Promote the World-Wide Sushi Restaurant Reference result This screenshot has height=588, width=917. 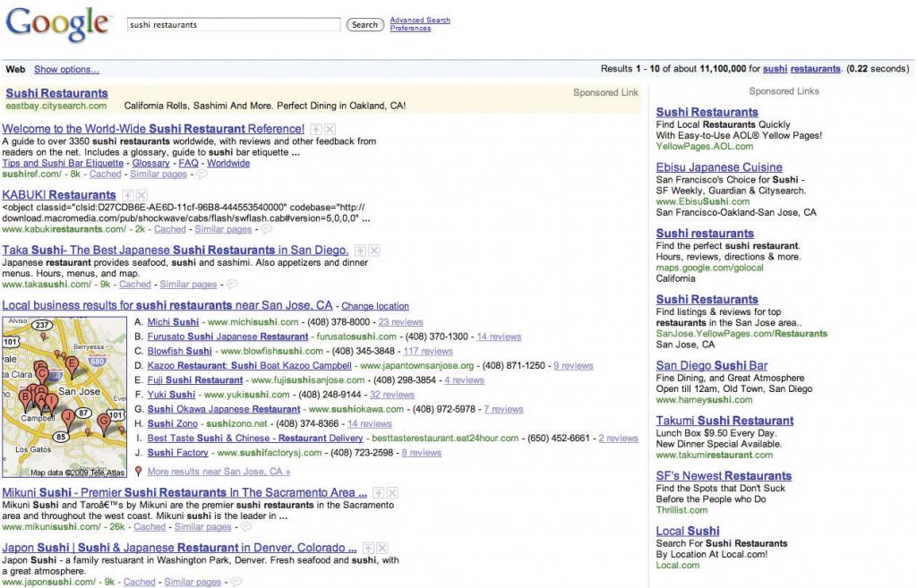[x=317, y=130]
